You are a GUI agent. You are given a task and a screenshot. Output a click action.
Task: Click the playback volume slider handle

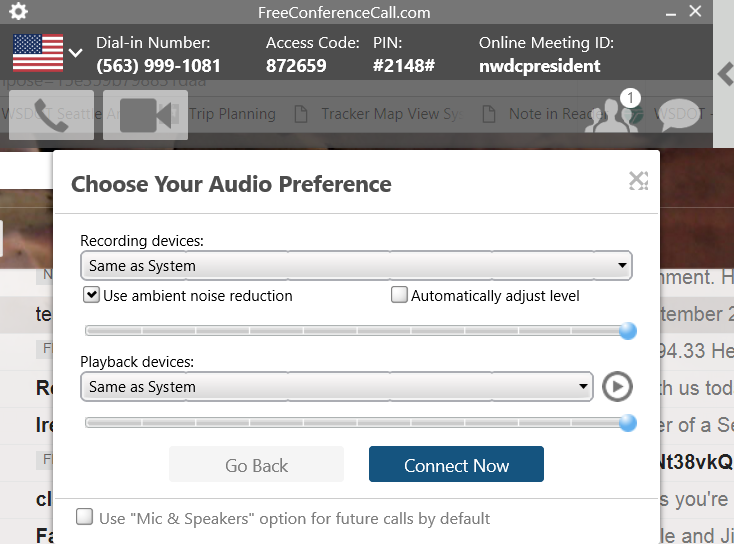[628, 423]
